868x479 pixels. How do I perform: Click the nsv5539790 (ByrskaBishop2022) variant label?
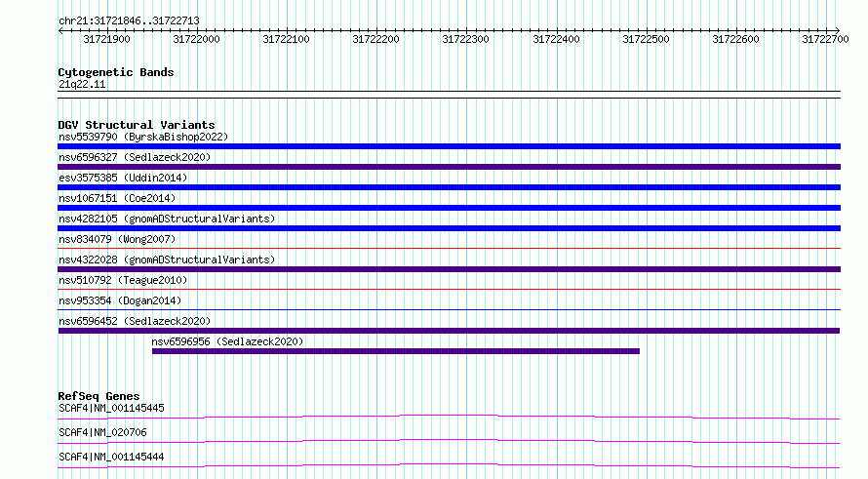143,137
